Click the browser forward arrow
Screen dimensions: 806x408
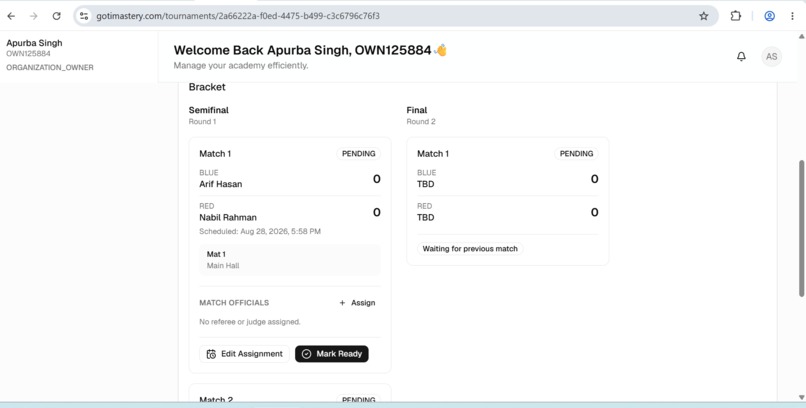(x=34, y=16)
